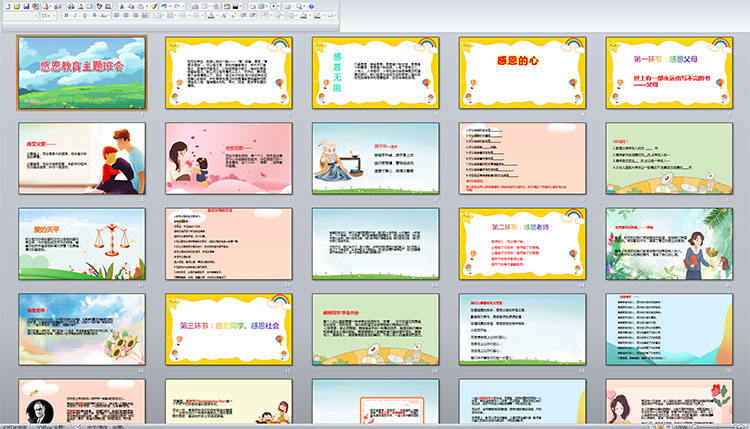Image resolution: width=750 pixels, height=429 pixels.
Task: Click the New document icon
Action: (x=8, y=7)
